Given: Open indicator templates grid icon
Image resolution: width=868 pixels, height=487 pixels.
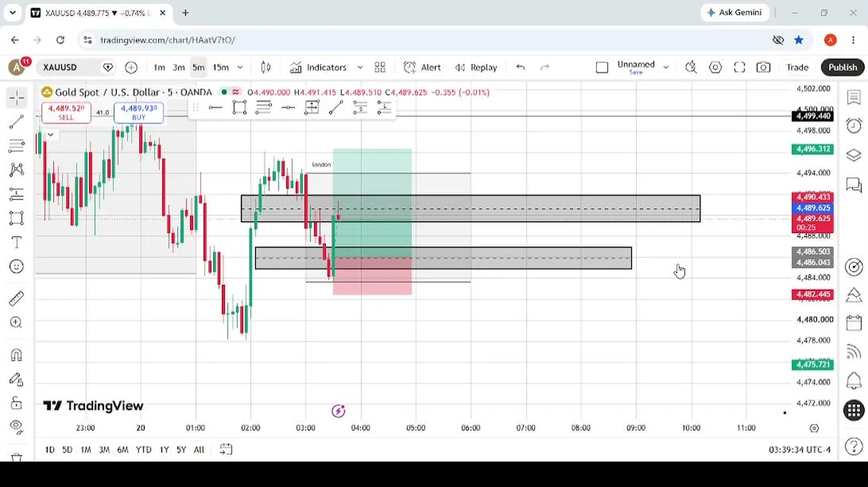Looking at the screenshot, I should [380, 67].
